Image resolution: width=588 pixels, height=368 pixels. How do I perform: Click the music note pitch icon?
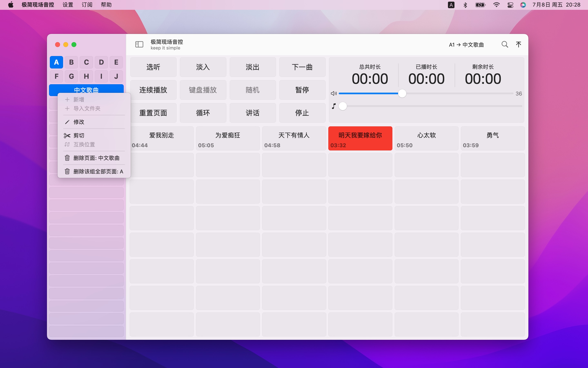coord(334,106)
